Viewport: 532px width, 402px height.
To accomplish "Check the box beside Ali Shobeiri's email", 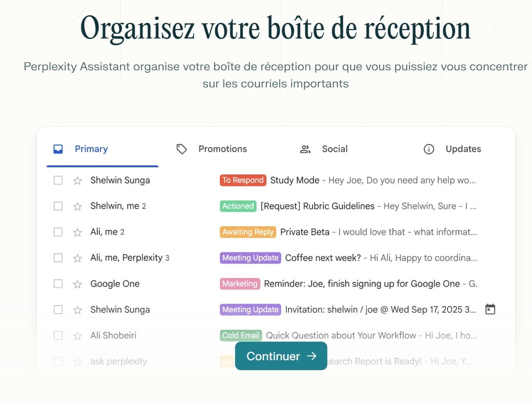I will 58,335.
